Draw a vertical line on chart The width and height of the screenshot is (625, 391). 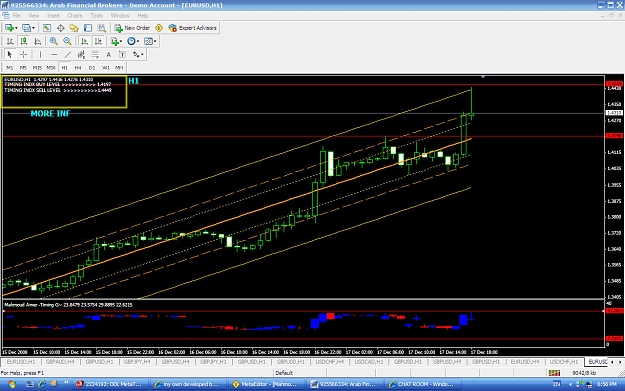[40, 55]
